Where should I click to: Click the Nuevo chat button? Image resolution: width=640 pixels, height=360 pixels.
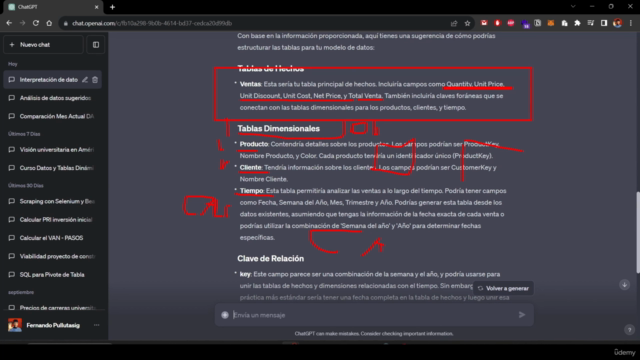(x=43, y=45)
